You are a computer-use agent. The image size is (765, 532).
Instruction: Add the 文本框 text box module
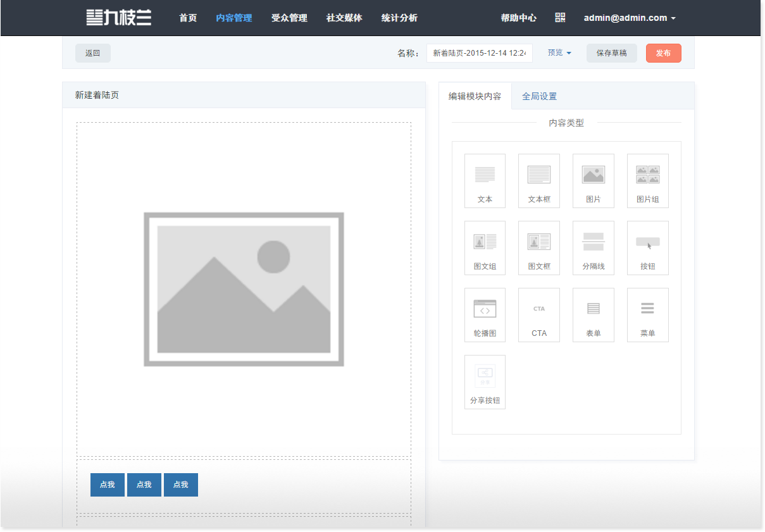coord(538,180)
